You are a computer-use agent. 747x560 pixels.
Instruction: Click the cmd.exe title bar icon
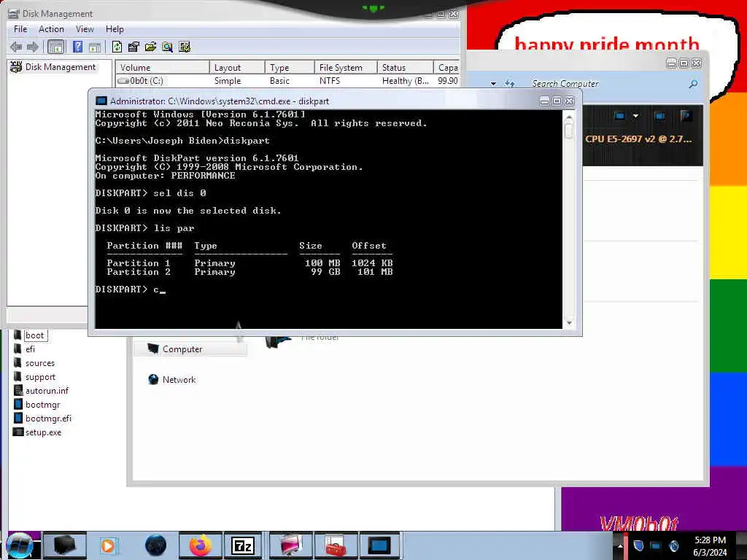(x=101, y=101)
